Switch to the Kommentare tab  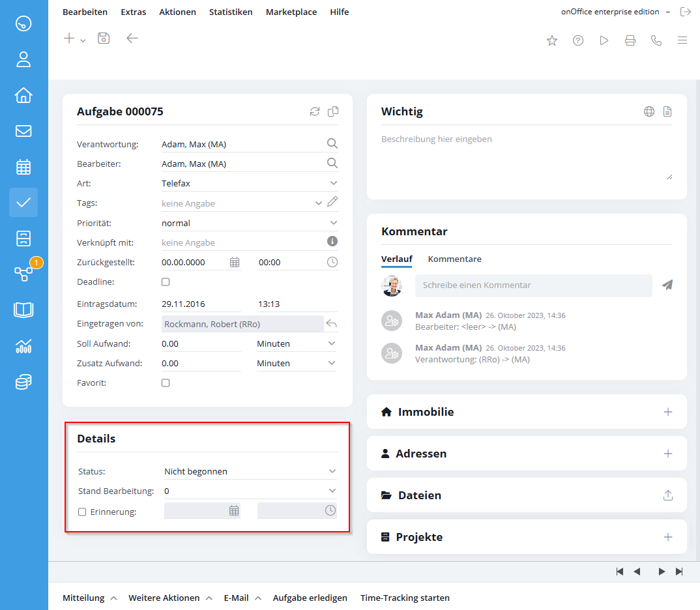454,259
